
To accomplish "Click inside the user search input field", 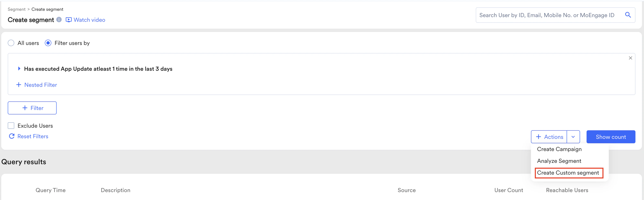I will [537, 15].
